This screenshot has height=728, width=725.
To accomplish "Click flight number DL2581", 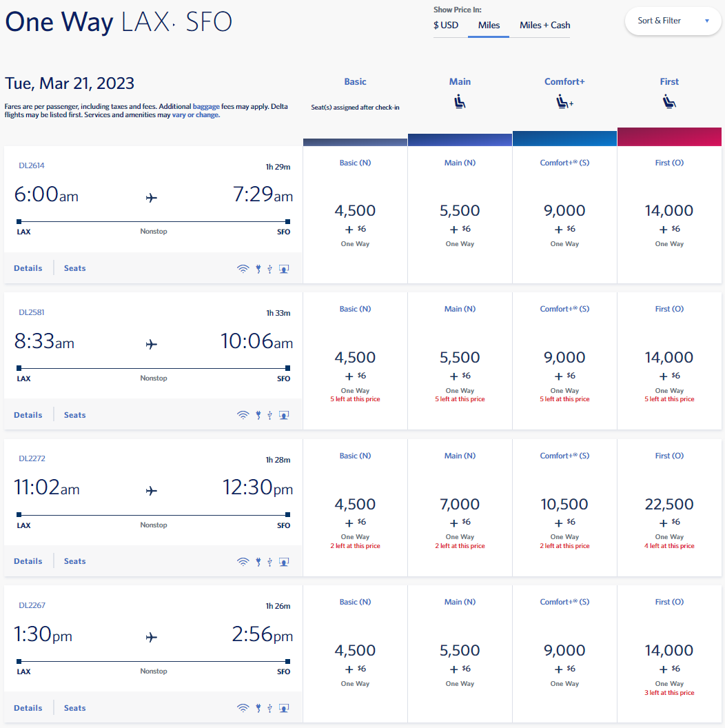I will pos(32,312).
